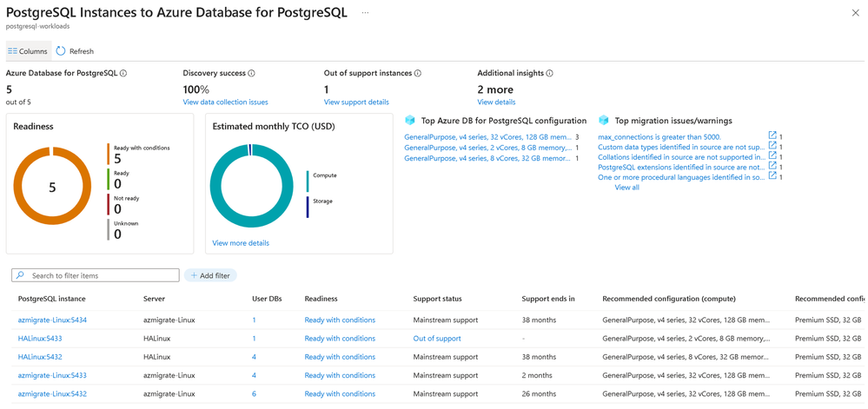Open PostgreSQL extensions issue link
The height and width of the screenshot is (409, 868).
pyautogui.click(x=682, y=167)
